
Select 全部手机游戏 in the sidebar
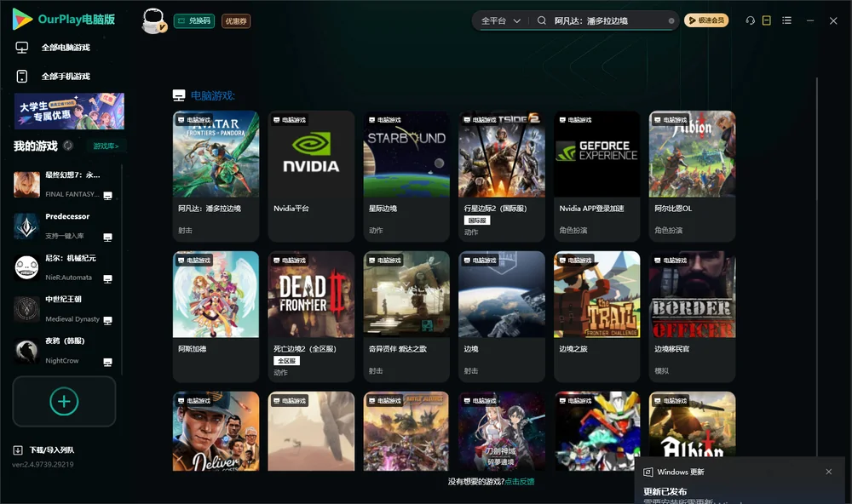tap(66, 77)
